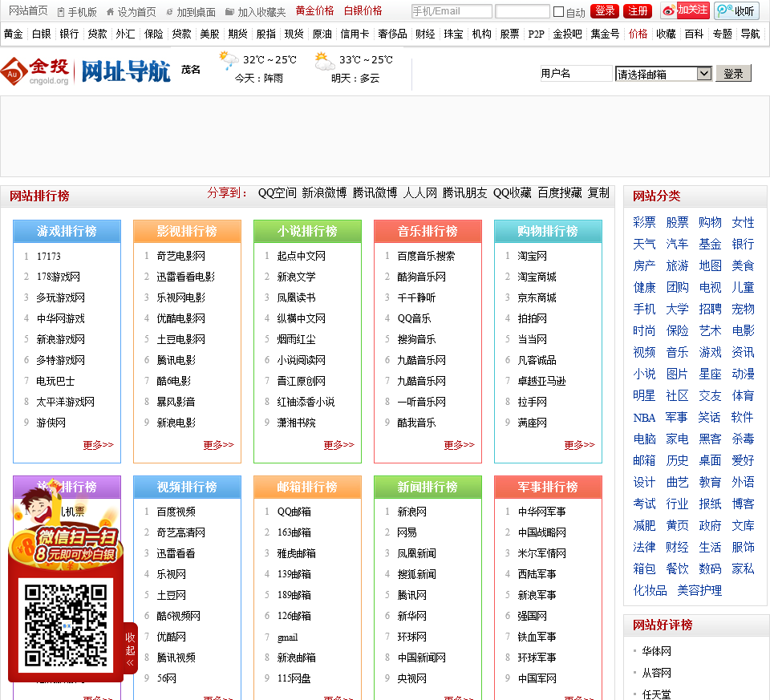
Task: Click 加到桌面 add to desktop
Action: 191,11
